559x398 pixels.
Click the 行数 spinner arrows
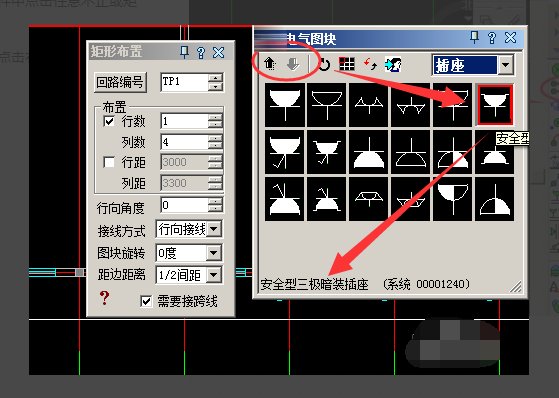click(x=215, y=121)
